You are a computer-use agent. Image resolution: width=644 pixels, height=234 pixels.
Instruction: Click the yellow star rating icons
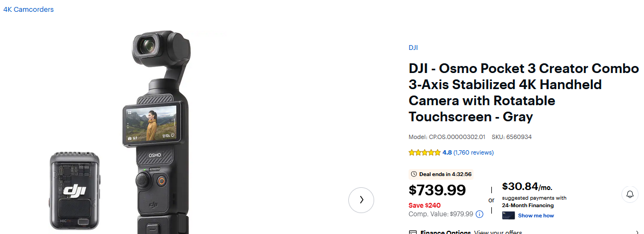[x=424, y=152]
